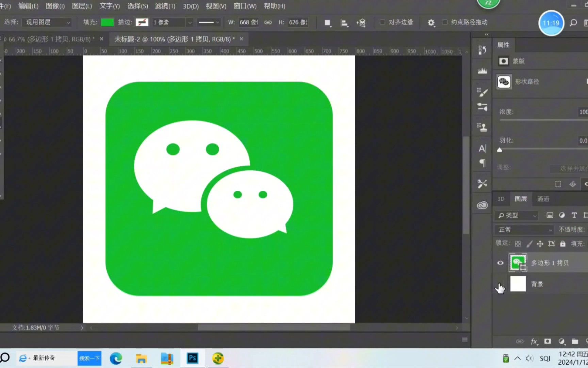Add layer style fx icon
This screenshot has height=368, width=588.
[x=534, y=341]
